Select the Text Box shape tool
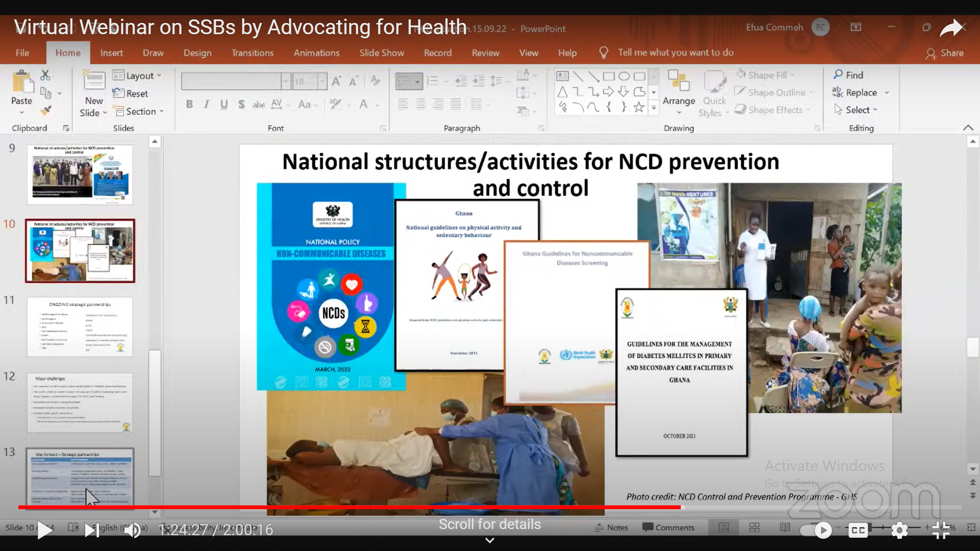This screenshot has width=980, height=551. click(562, 76)
